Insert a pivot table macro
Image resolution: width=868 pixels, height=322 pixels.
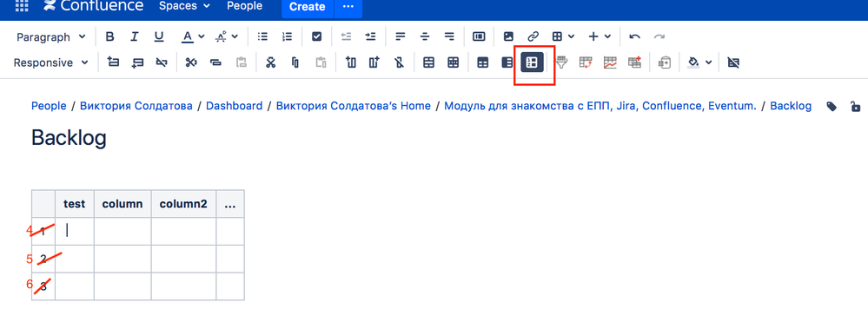[586, 62]
